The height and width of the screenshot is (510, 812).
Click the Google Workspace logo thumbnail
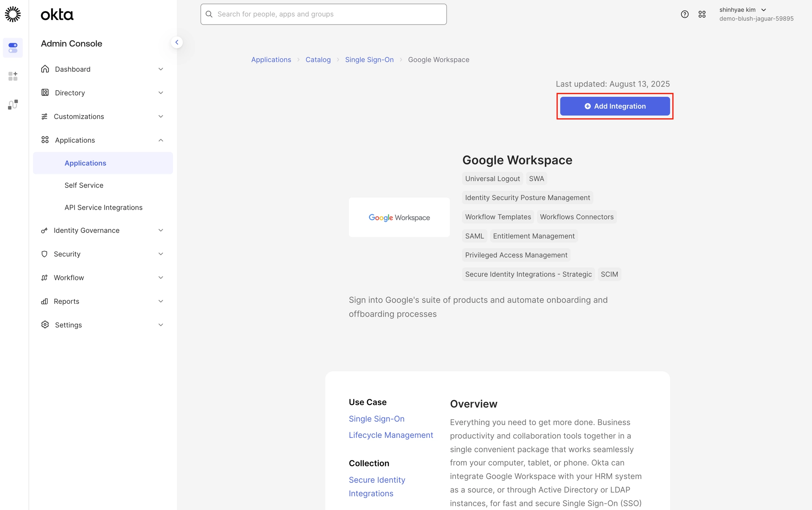pyautogui.click(x=399, y=217)
